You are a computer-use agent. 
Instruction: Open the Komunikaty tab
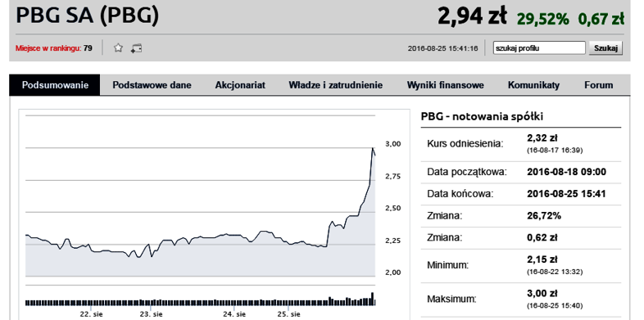click(533, 85)
